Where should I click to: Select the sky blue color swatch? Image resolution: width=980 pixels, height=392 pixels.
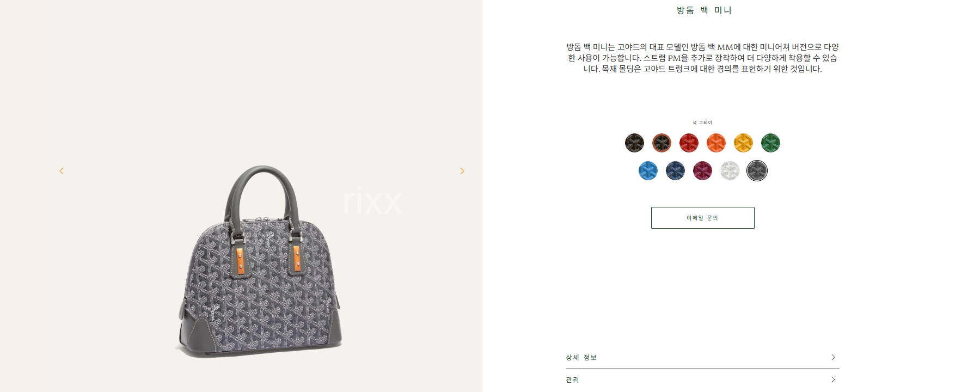(648, 171)
